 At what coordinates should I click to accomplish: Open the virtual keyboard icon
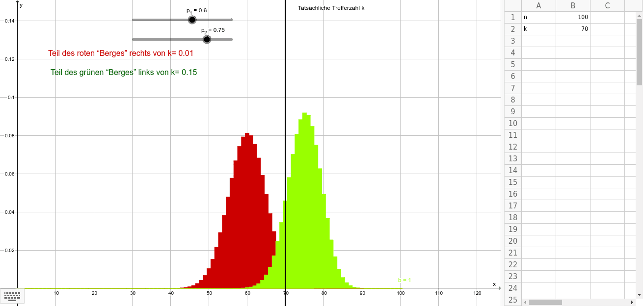tap(12, 296)
